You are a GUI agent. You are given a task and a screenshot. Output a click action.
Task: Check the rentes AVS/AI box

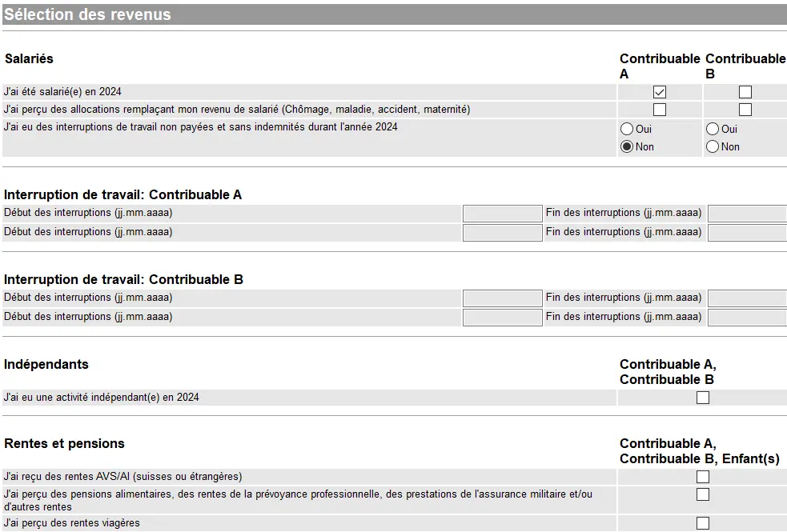[x=703, y=477]
